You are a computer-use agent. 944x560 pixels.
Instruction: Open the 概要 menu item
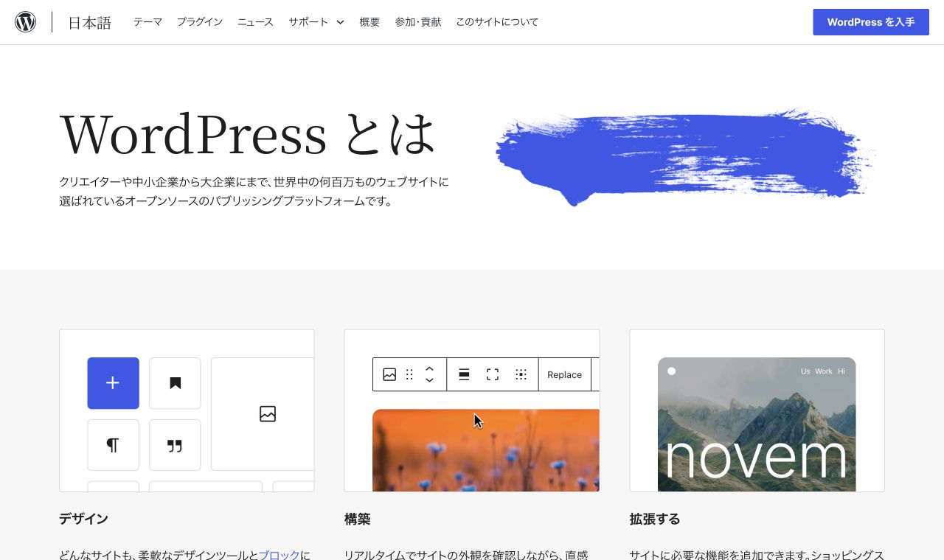click(x=369, y=22)
